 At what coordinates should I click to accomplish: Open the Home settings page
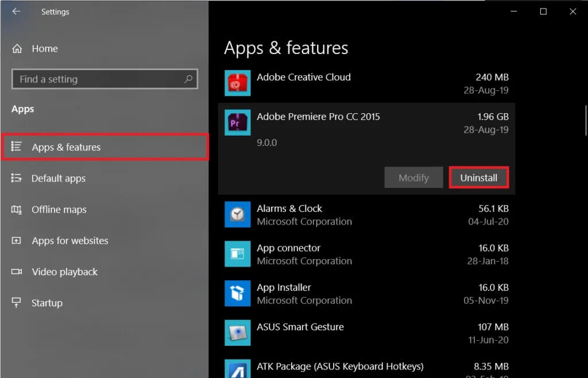pyautogui.click(x=45, y=49)
